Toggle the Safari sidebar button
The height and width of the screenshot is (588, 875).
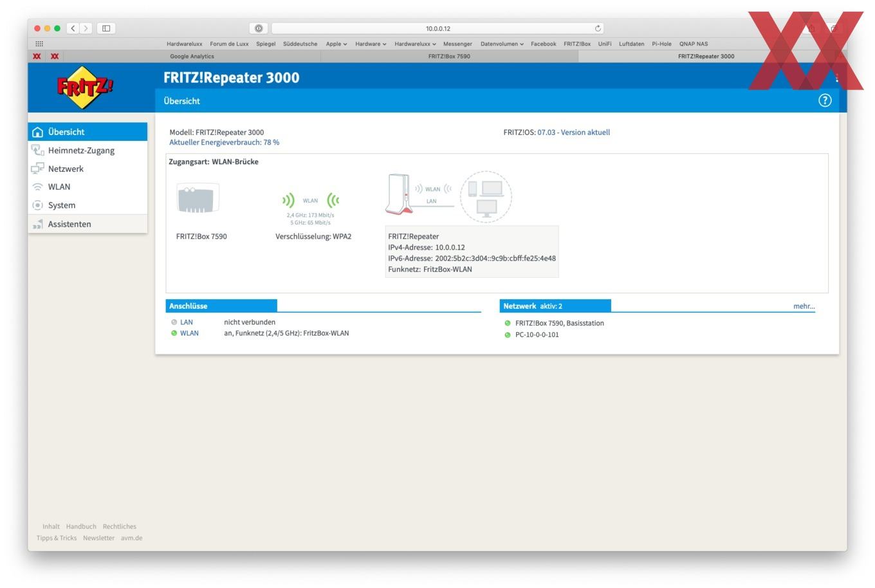[106, 28]
